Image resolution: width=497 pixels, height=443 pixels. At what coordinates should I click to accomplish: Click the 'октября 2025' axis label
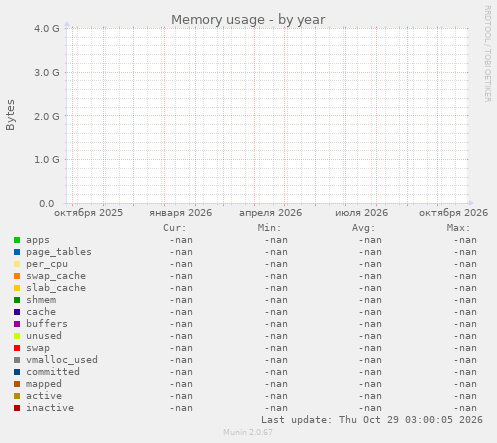[x=89, y=213]
